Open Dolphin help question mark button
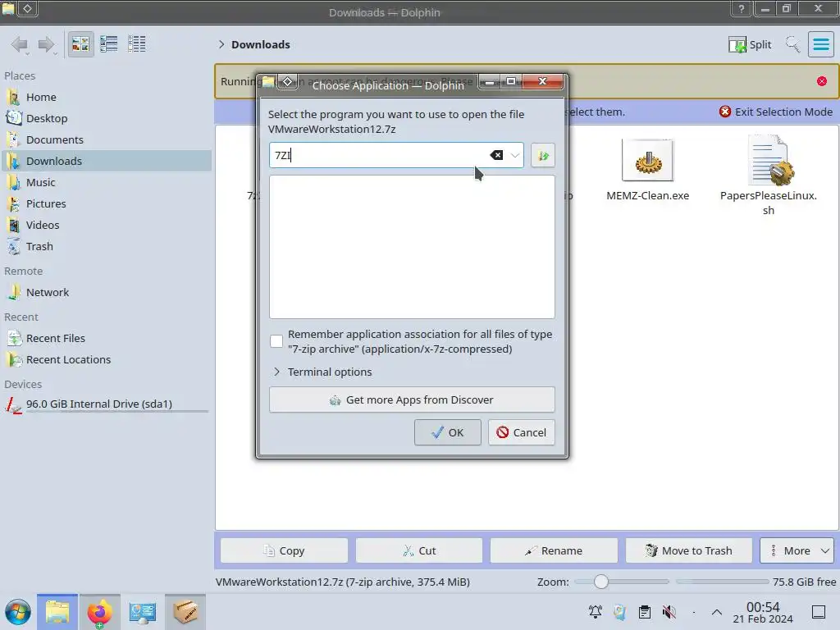Image resolution: width=840 pixels, height=630 pixels. pyautogui.click(x=742, y=9)
